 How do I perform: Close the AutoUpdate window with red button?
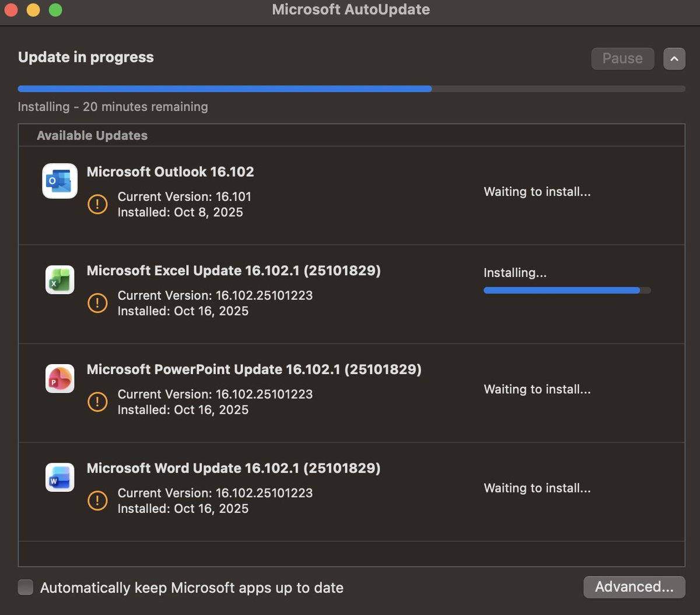click(11, 10)
